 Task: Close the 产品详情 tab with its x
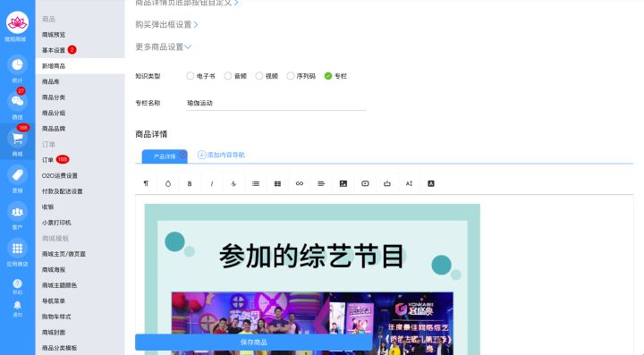coord(182,155)
